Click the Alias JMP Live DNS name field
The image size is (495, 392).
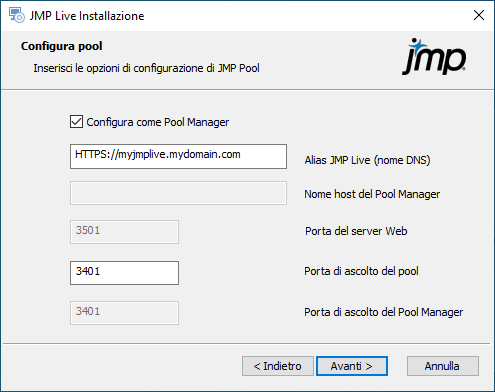[x=178, y=156]
